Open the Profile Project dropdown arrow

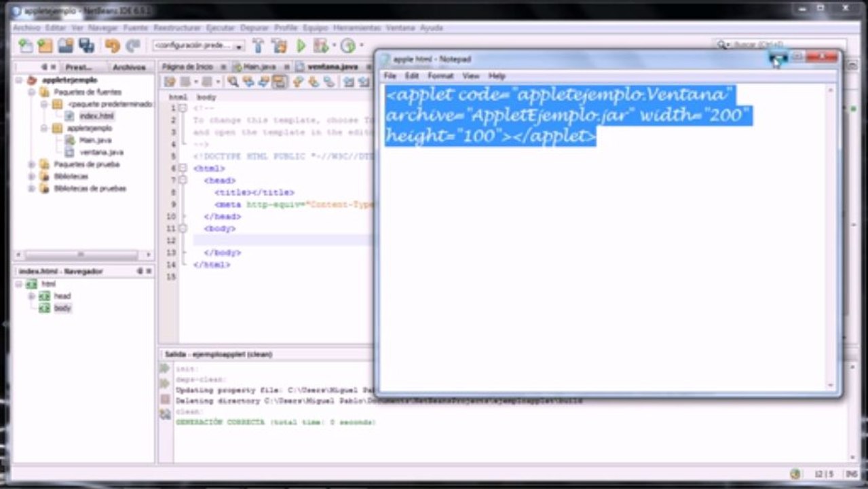(361, 46)
